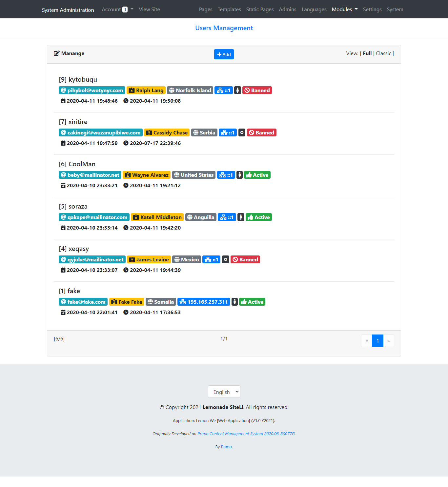Viewport: 448px width, 487px height.
Task: Click the Banned status badge of kytobuqu
Action: coord(257,90)
